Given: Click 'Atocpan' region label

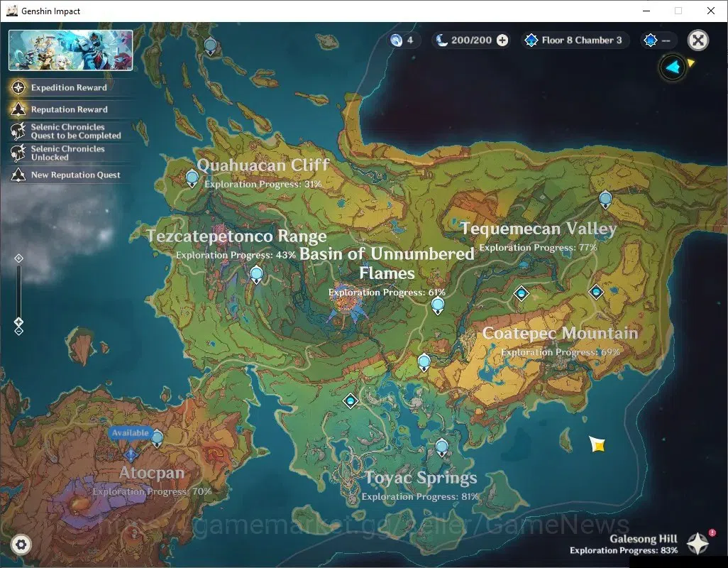Looking at the screenshot, I should (152, 472).
